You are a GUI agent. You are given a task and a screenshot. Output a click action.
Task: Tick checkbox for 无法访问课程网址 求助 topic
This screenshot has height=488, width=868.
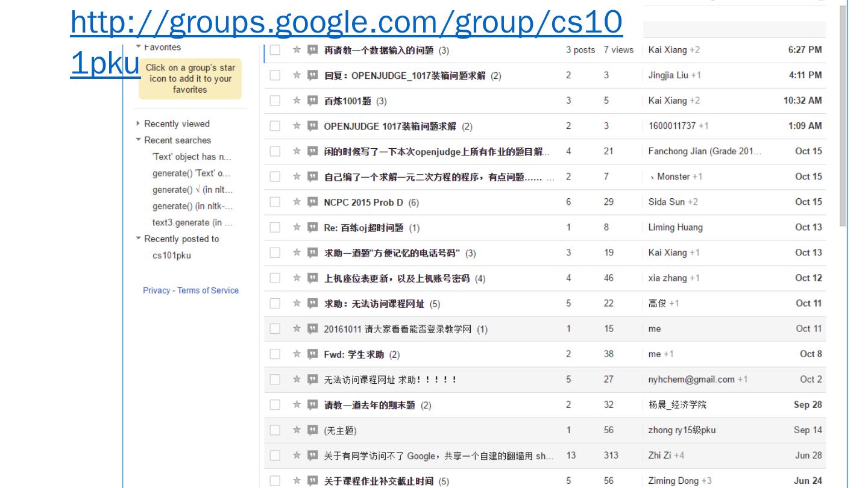tap(275, 380)
